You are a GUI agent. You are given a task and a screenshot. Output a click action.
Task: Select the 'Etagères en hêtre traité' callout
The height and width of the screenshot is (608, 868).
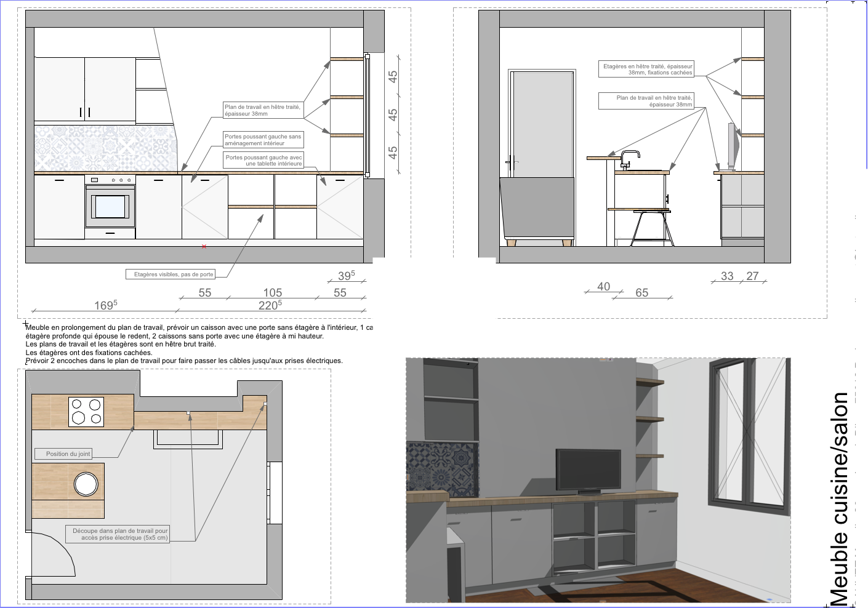(x=647, y=69)
